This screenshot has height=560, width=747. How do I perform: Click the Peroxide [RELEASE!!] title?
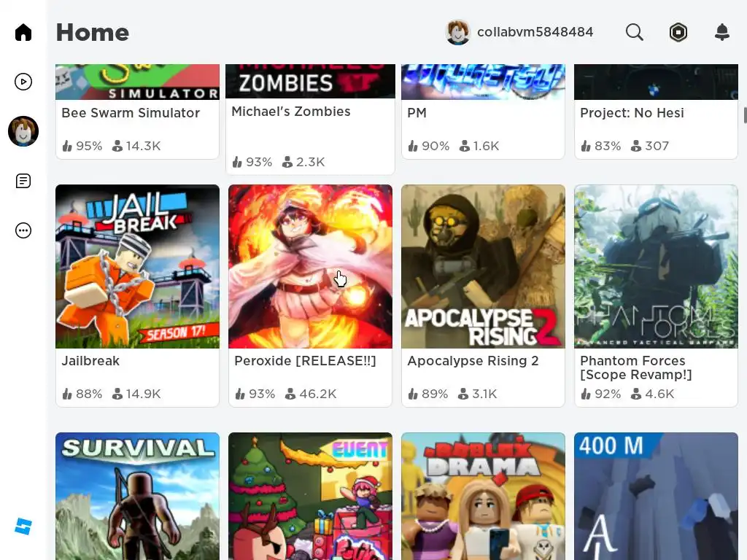click(x=305, y=361)
